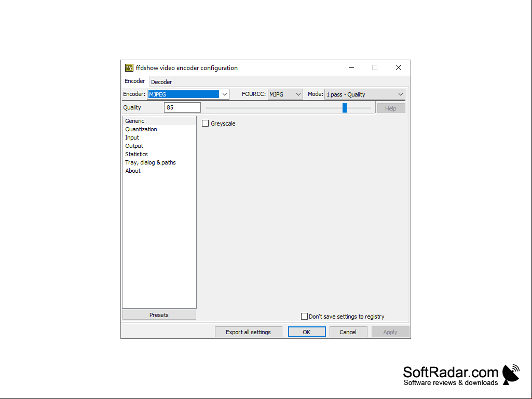
Task: Click the Cancel button
Action: (348, 332)
